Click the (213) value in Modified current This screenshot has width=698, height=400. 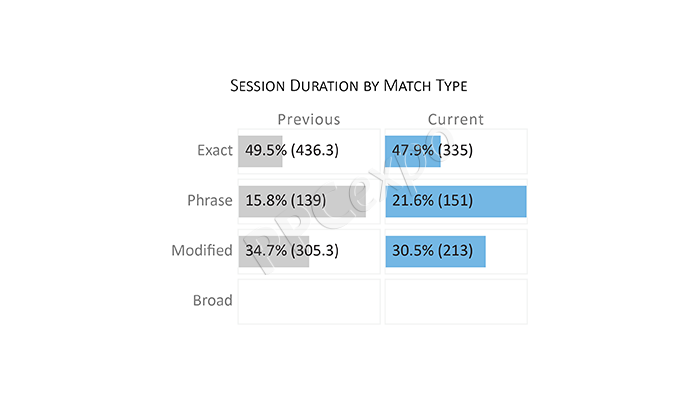[x=455, y=251]
